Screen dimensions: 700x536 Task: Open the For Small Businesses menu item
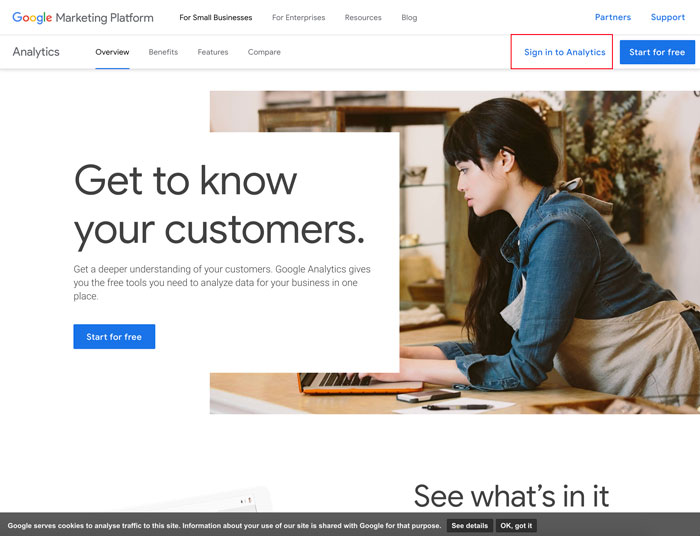(216, 18)
